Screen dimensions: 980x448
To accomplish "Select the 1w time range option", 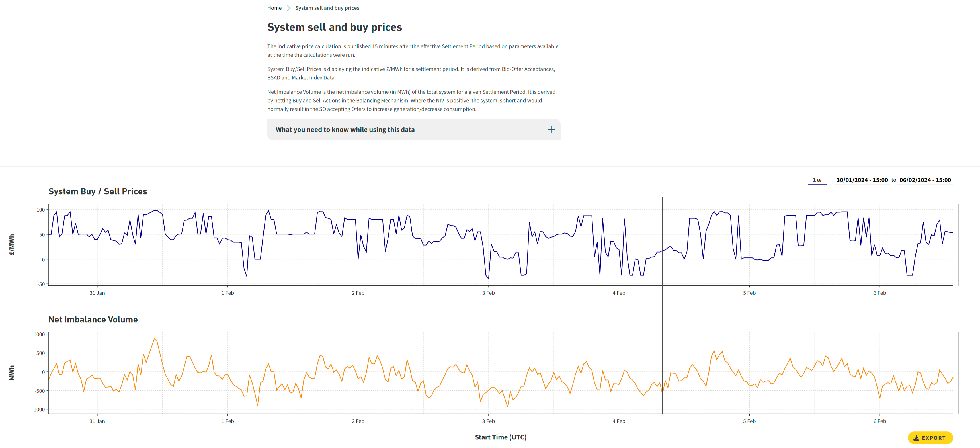I will 817,180.
